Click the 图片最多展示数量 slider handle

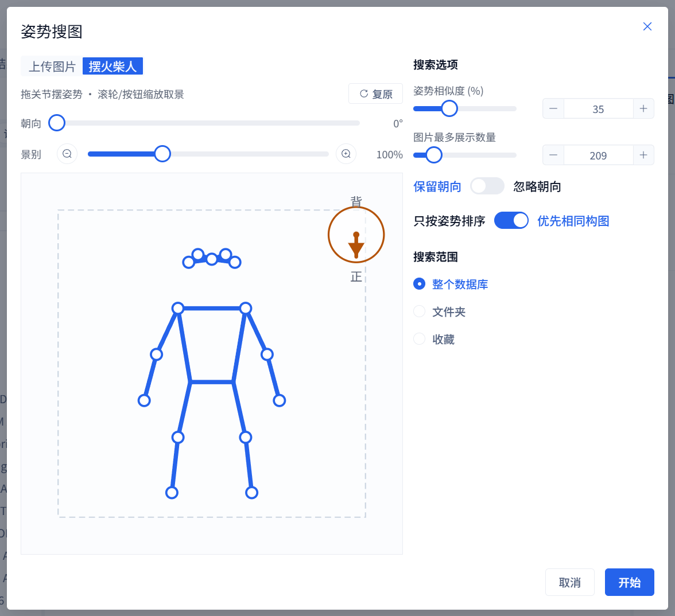[434, 155]
